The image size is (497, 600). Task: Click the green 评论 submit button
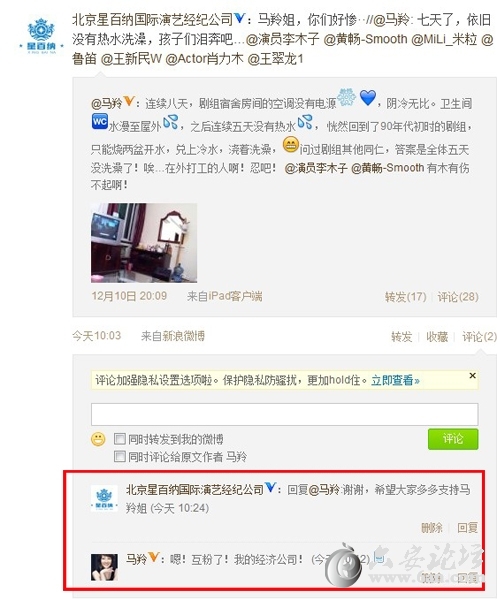coord(453,439)
